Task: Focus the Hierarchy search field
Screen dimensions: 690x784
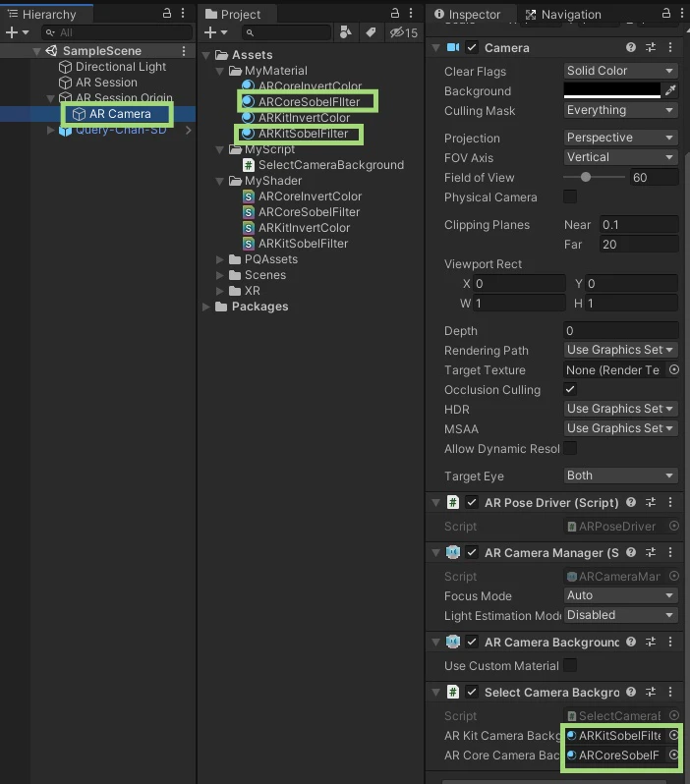Action: 117,33
